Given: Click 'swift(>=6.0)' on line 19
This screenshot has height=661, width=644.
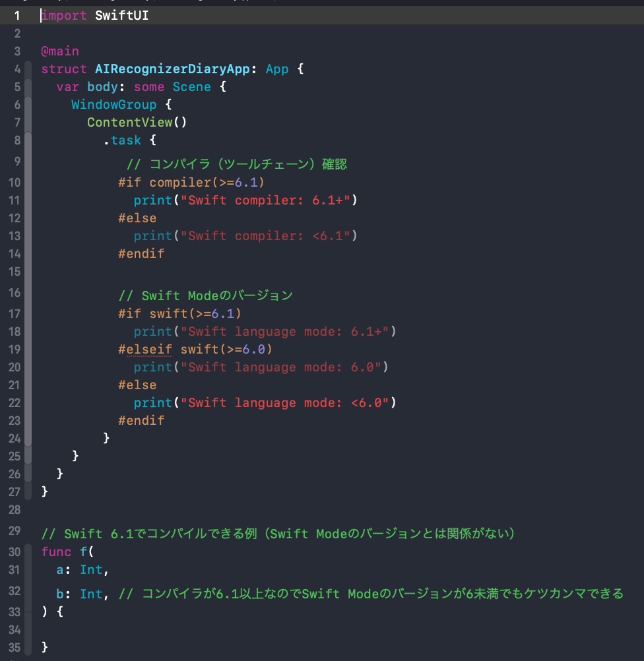Looking at the screenshot, I should tap(226, 350).
